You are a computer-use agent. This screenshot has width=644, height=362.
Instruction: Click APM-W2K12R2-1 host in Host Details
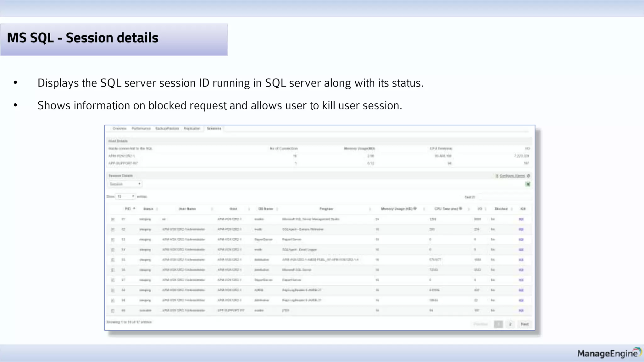tap(121, 156)
